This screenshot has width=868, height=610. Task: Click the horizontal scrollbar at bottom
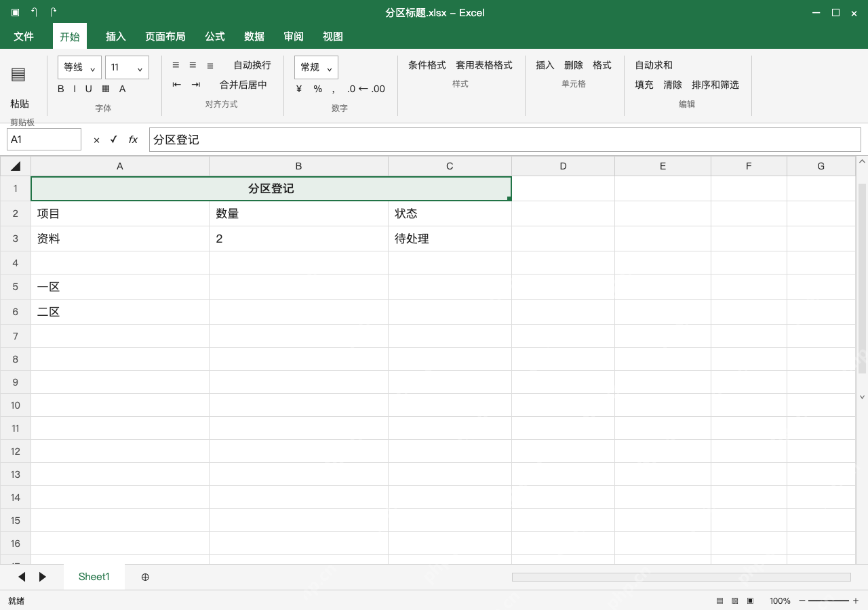coord(682,577)
